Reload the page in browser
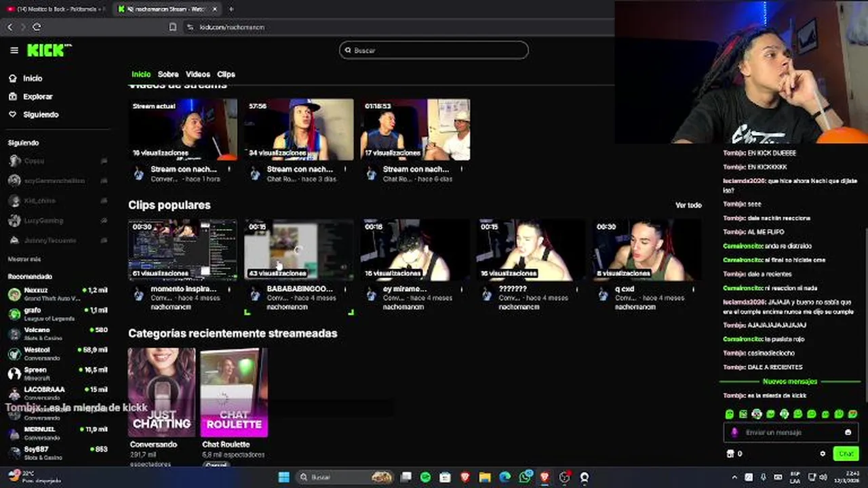 pyautogui.click(x=37, y=27)
